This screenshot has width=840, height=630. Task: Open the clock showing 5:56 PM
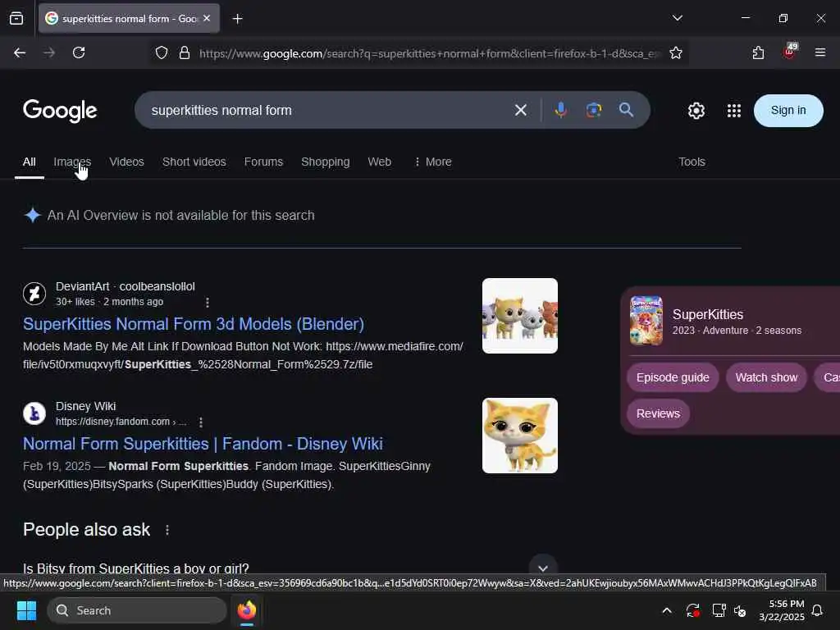pos(782,610)
